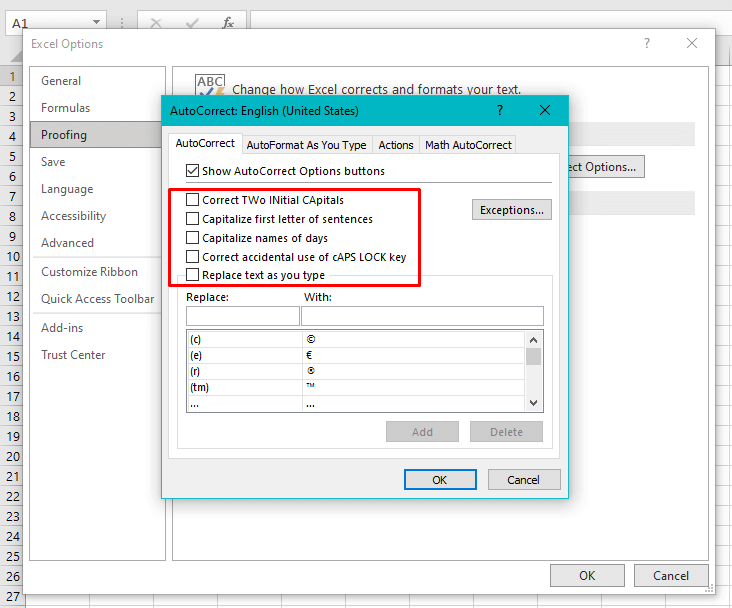
Task: Select the (tm) replacement entry
Action: click(x=356, y=387)
